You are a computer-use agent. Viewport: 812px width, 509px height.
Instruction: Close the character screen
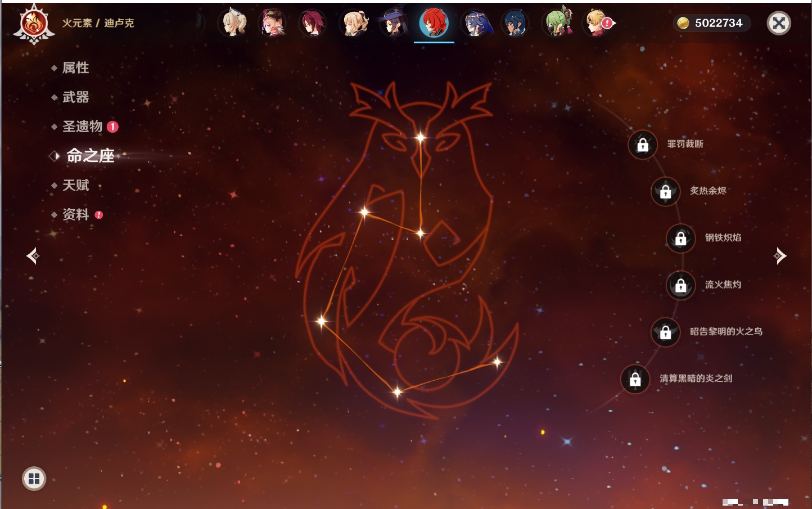pyautogui.click(x=779, y=23)
